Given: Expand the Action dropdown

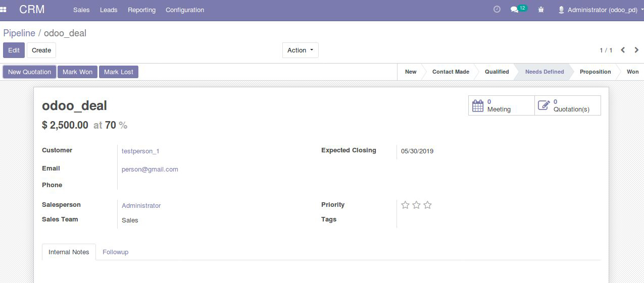Looking at the screenshot, I should [x=301, y=50].
